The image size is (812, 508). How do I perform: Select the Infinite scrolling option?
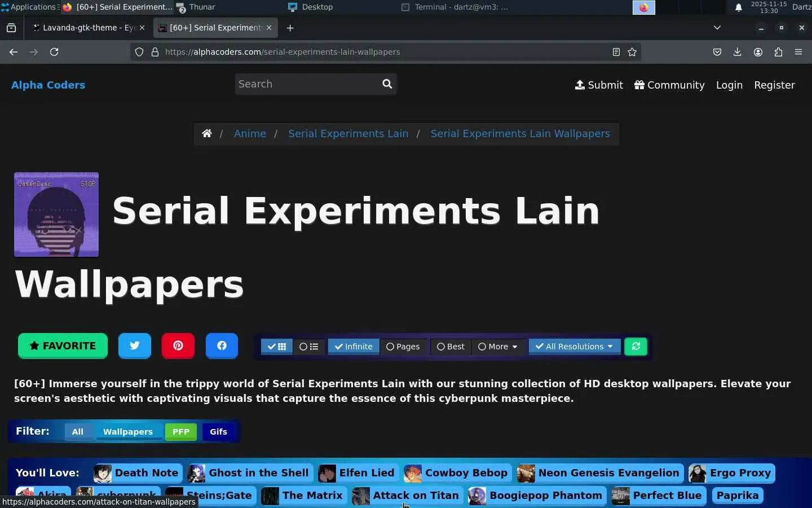[354, 347]
